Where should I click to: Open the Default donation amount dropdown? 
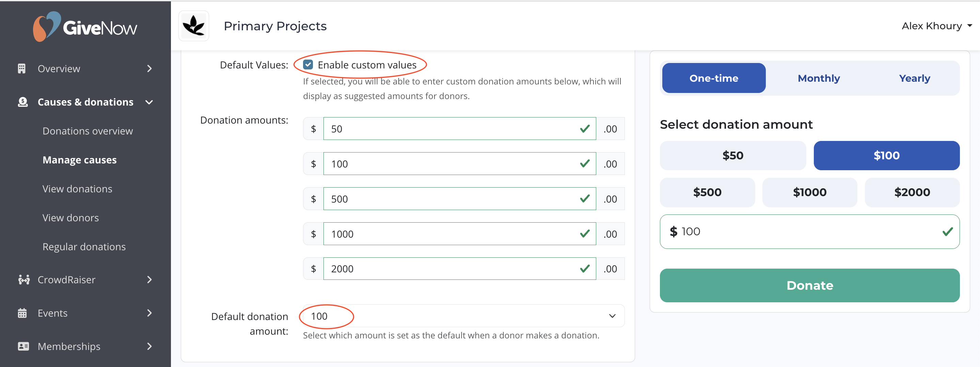[x=464, y=316]
